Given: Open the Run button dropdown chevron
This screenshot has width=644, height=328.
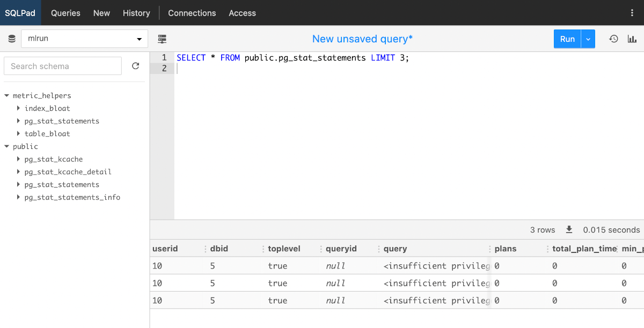Looking at the screenshot, I should pos(587,39).
